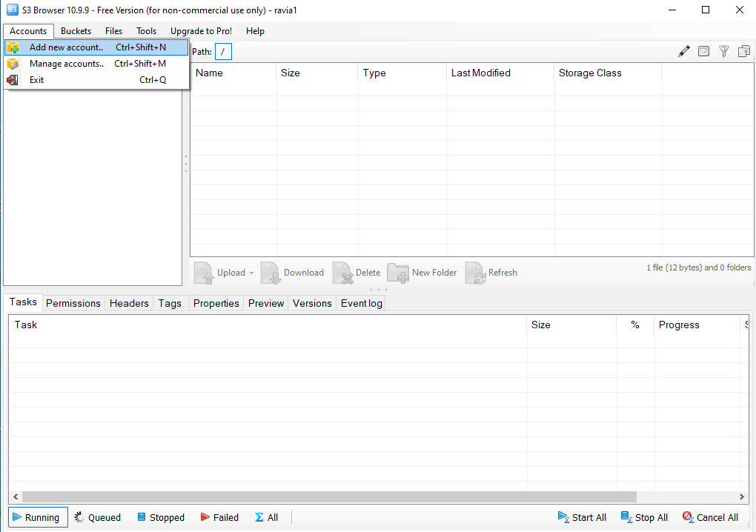Click the horizontal scrollbar in the Tasks panel
Screen dimensions: 756x532
(329, 496)
